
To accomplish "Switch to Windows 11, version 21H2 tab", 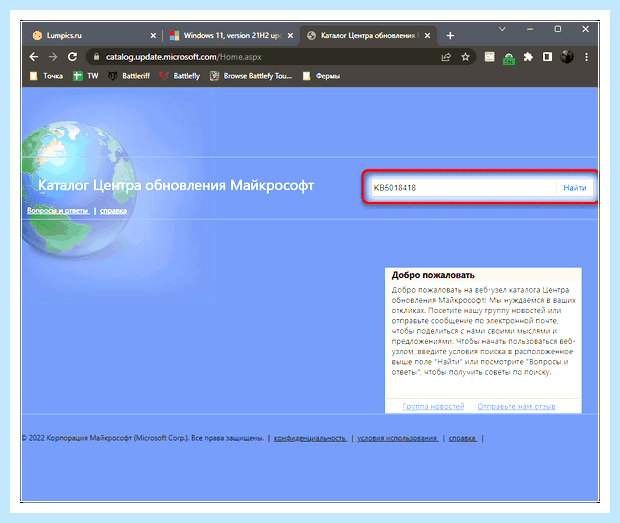I will coord(231,36).
